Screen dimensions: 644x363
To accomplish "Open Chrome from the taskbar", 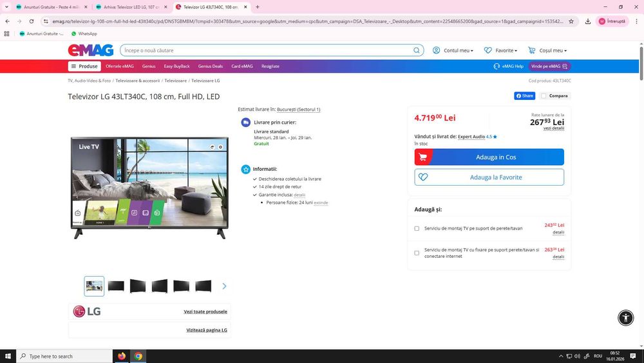I will [138, 356].
